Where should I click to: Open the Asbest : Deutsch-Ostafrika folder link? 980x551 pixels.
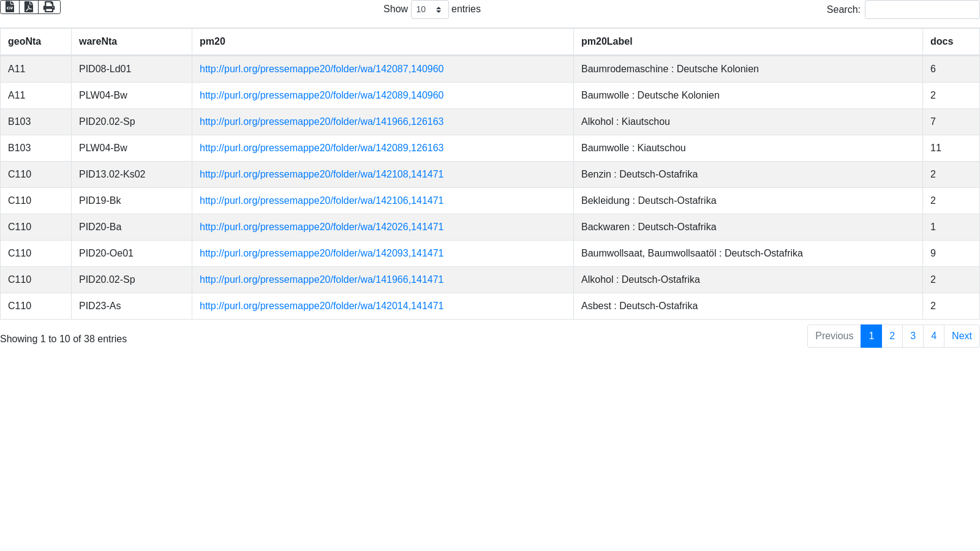click(x=322, y=306)
